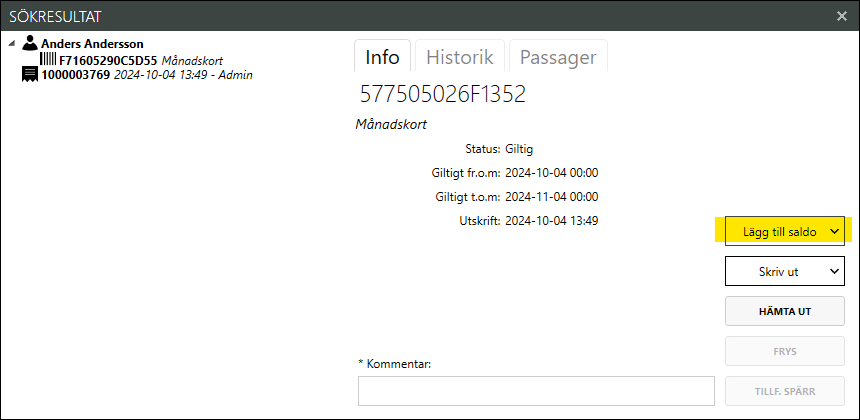Collapse the Anders Andersson tree node
This screenshot has height=420, width=860.
click(11, 44)
